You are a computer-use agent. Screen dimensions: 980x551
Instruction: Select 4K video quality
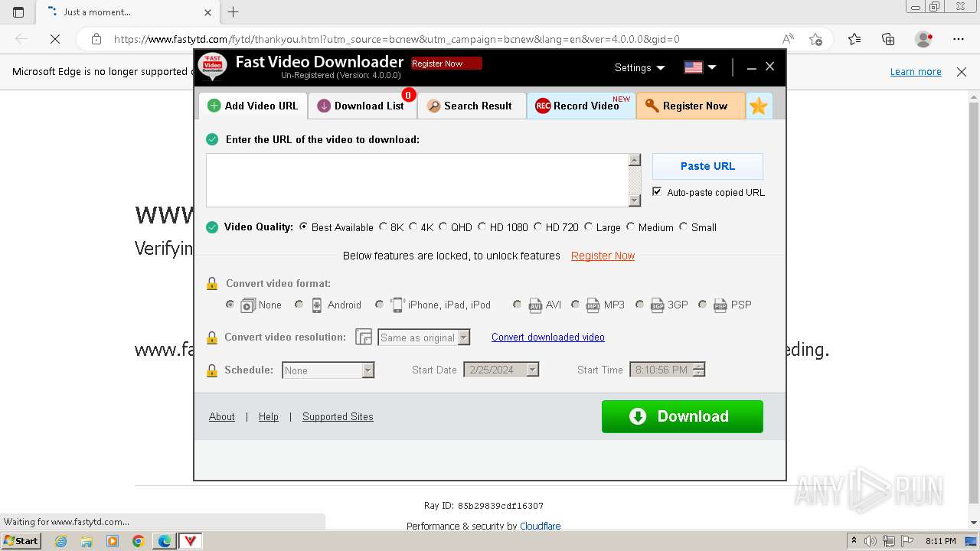413,227
